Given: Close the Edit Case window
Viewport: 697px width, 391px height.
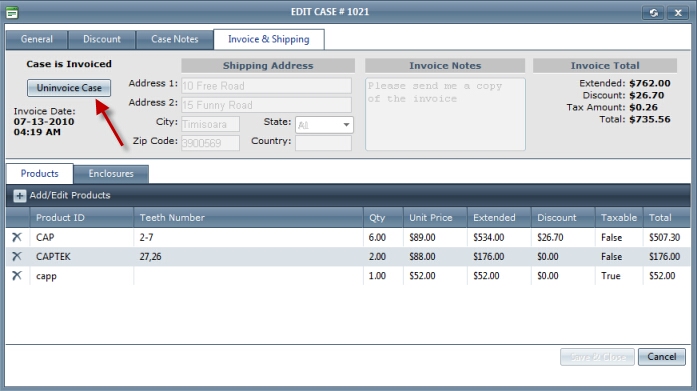Looking at the screenshot, I should (x=678, y=12).
